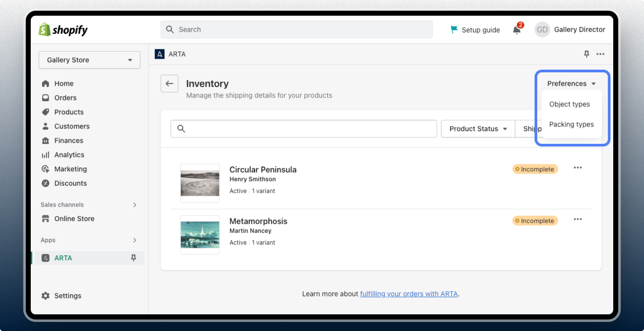Click the notifications bell
This screenshot has height=331, width=644.
point(516,29)
